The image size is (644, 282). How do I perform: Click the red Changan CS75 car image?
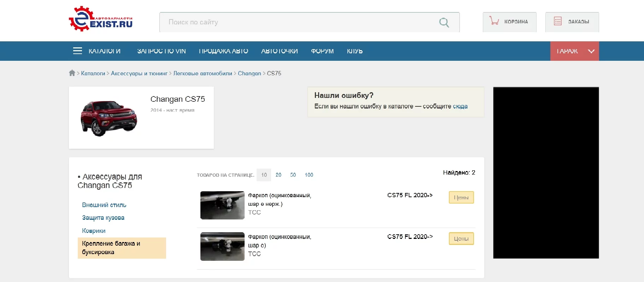(x=109, y=118)
